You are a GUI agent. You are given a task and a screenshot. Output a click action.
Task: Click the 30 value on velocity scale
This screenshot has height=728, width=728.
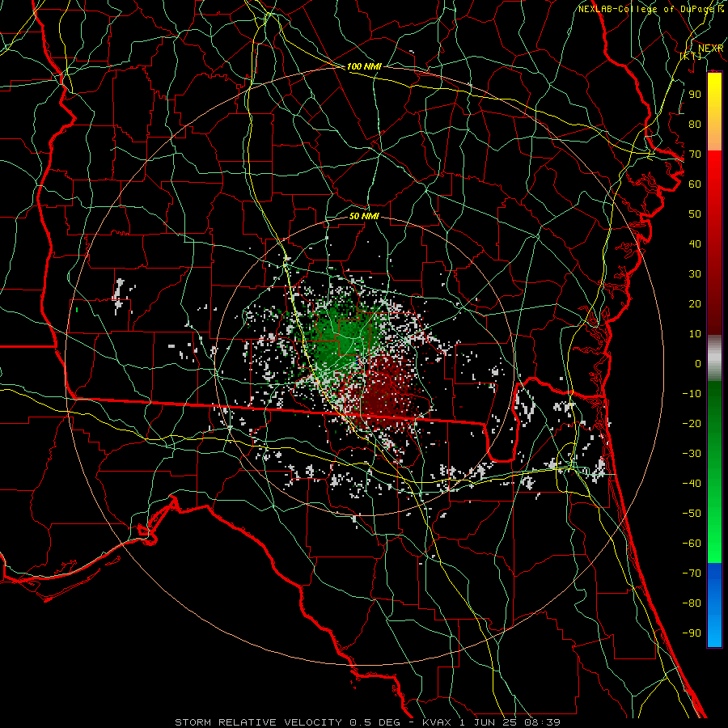[x=695, y=274]
